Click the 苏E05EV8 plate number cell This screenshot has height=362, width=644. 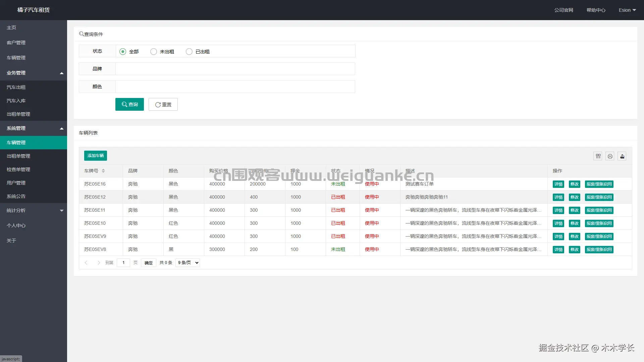pyautogui.click(x=101, y=249)
